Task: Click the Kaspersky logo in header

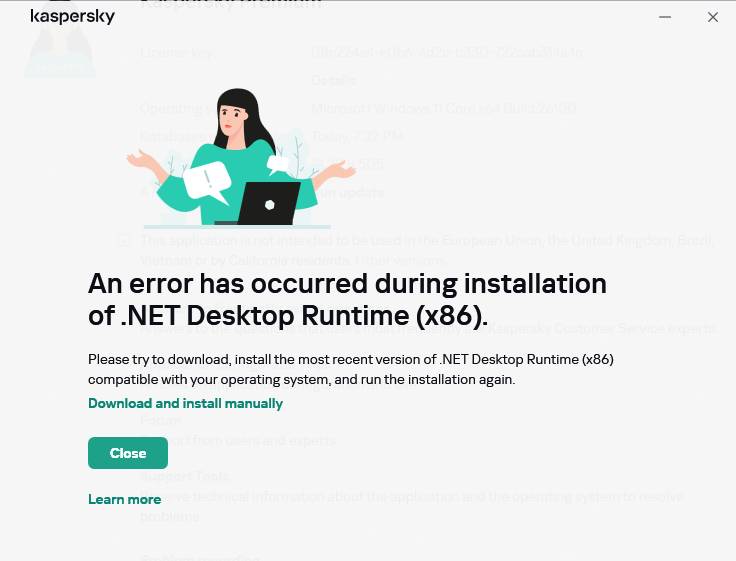Action: tap(72, 16)
